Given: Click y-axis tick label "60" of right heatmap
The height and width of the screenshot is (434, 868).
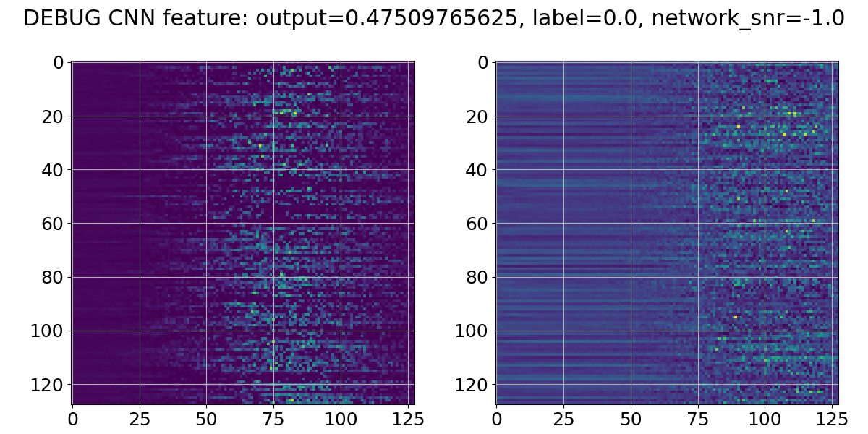Looking at the screenshot, I should (x=477, y=224).
